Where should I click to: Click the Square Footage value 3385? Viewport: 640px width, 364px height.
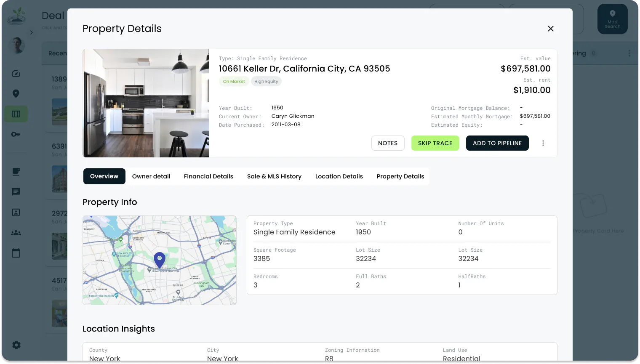tap(262, 259)
